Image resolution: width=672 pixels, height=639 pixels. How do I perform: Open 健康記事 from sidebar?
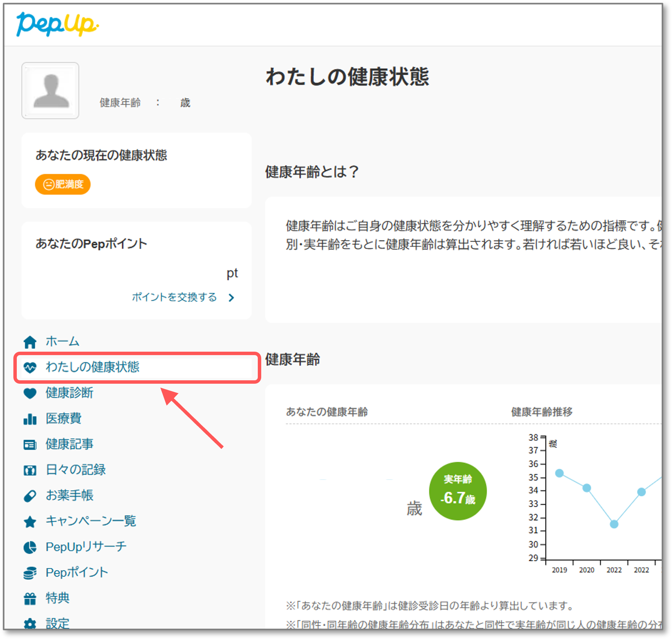point(69,444)
